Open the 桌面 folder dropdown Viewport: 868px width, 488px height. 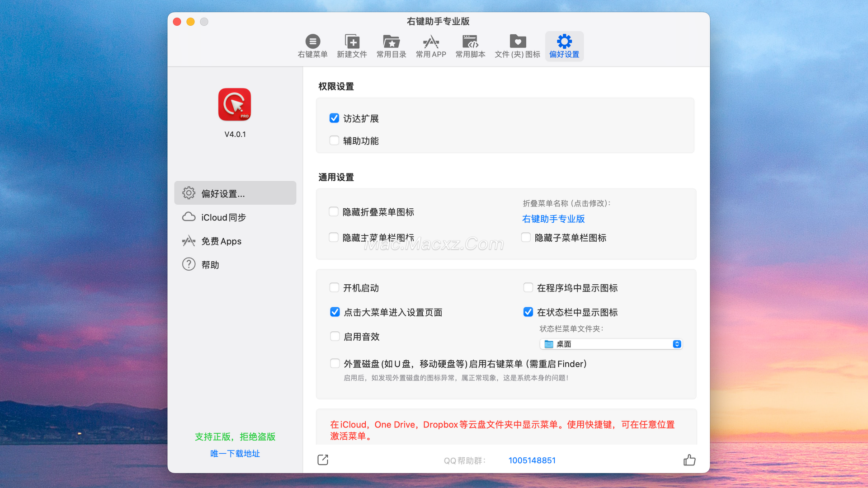pos(610,344)
